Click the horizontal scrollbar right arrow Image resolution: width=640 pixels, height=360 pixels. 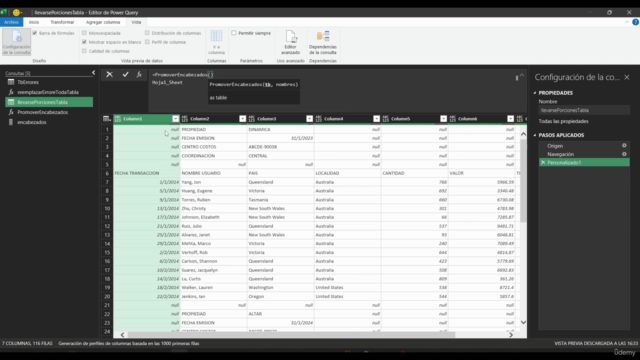pos(511,335)
